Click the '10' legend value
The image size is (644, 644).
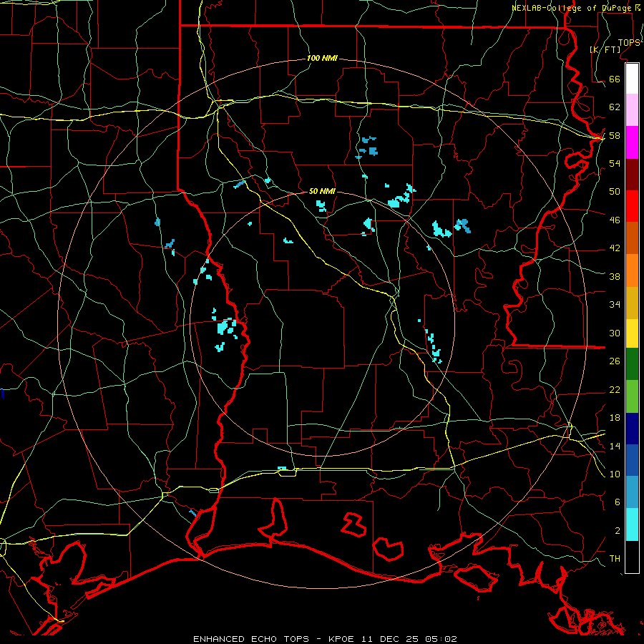coord(615,474)
